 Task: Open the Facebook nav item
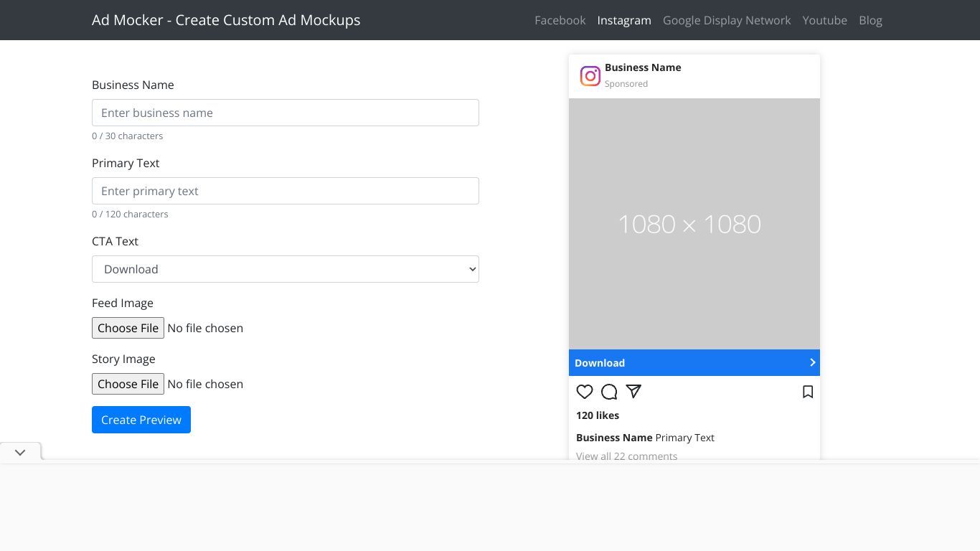(560, 20)
